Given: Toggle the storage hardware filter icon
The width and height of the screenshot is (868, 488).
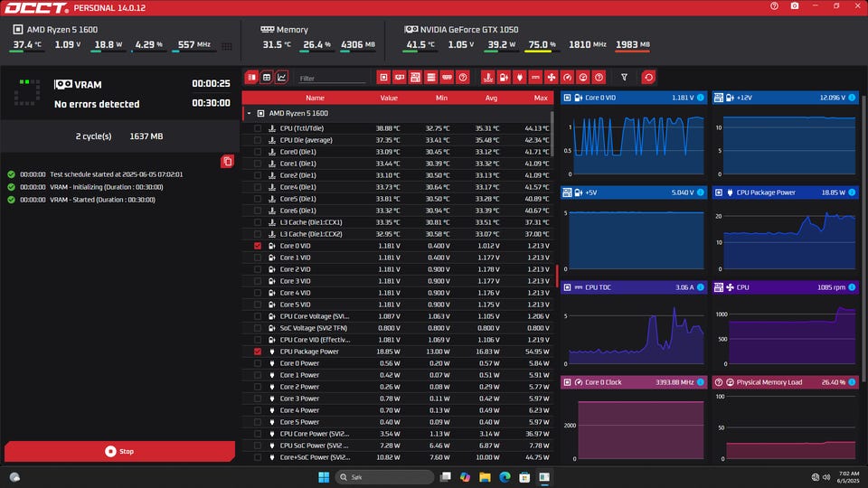Looking at the screenshot, I should 431,78.
